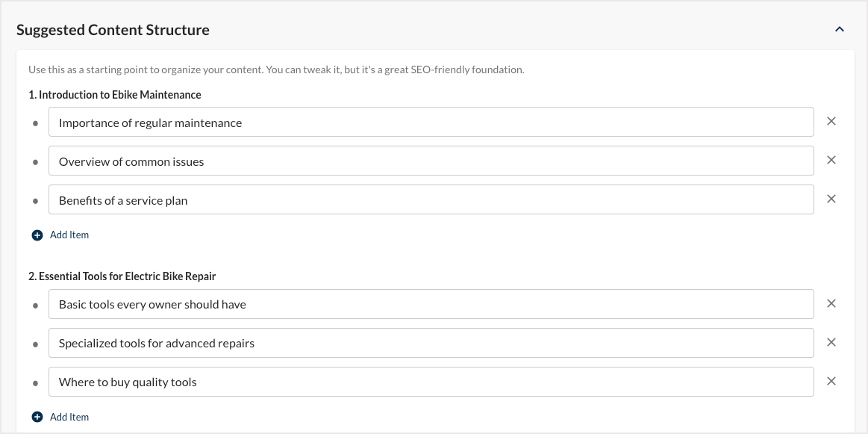868x434 pixels.
Task: Remove the 'Importance of regular maintenance' item
Action: (x=831, y=121)
